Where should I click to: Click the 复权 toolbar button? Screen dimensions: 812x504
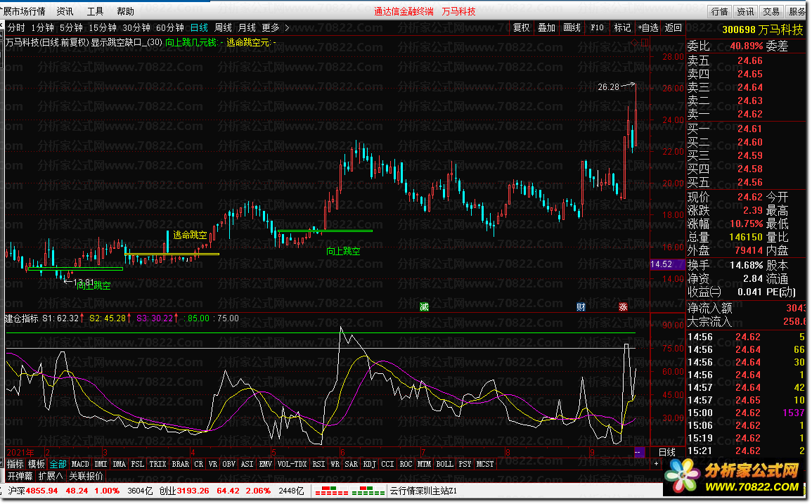coord(522,28)
